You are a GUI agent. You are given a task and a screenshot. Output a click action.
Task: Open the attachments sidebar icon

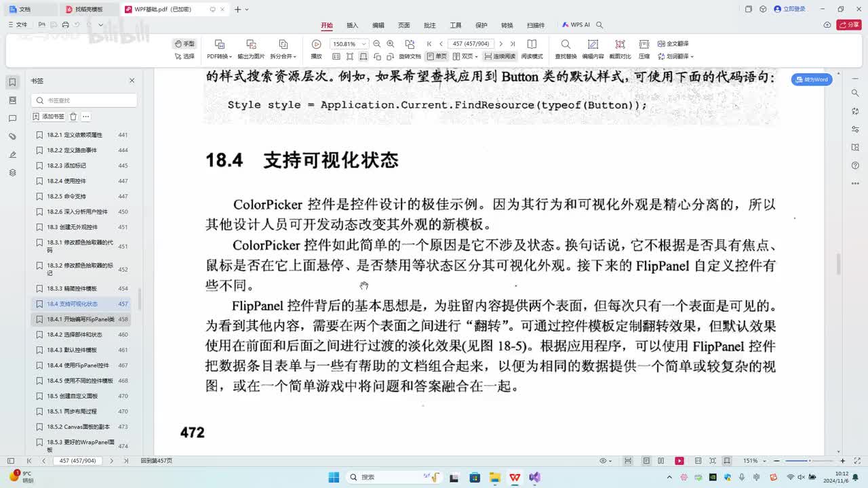click(12, 137)
